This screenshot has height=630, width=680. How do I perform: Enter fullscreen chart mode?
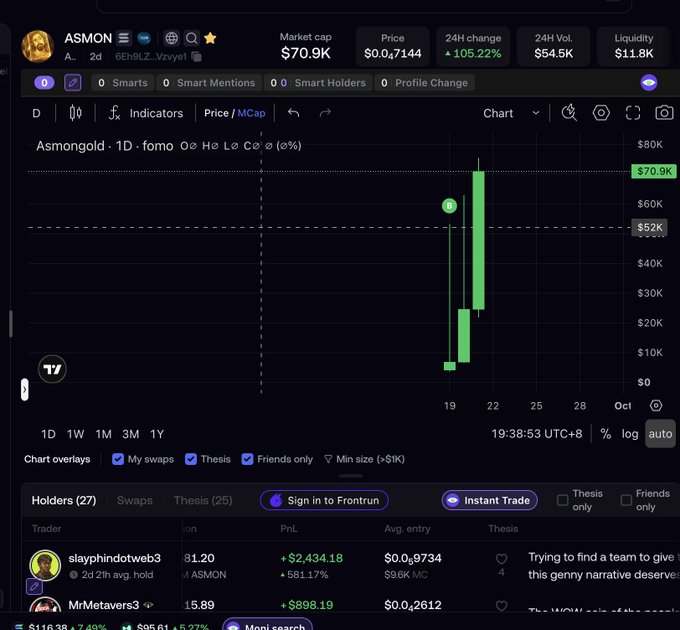(633, 113)
